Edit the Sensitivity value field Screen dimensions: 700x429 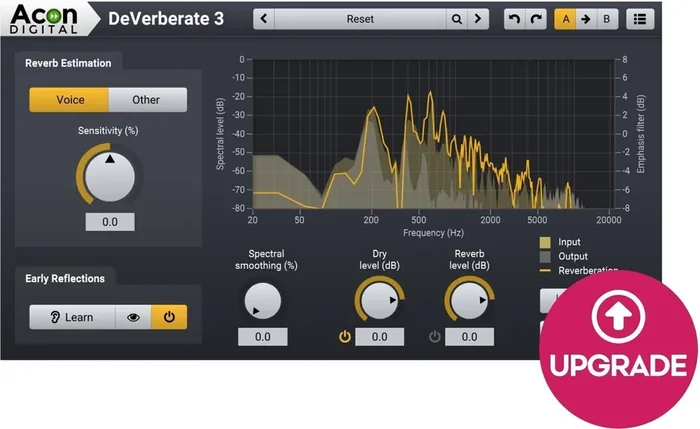point(110,222)
